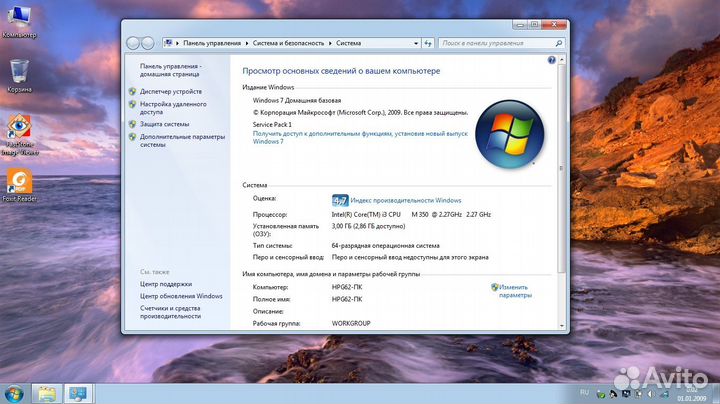The height and width of the screenshot is (404, 720).
Task: Open Дополнительные параметры системы link
Action: (182, 140)
